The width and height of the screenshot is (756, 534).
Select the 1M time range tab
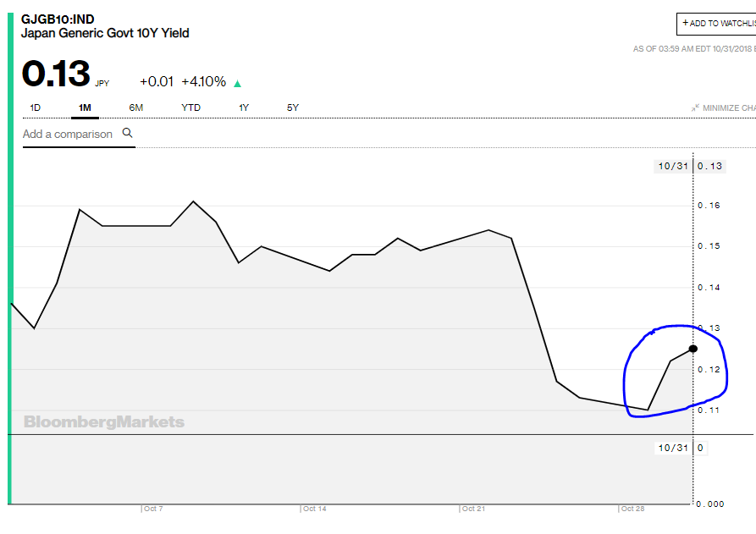85,107
